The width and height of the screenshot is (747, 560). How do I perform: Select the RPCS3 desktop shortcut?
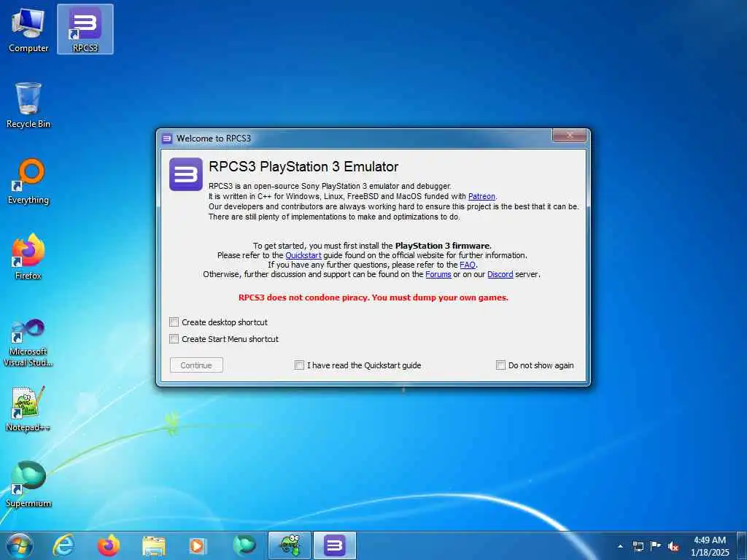pos(85,29)
